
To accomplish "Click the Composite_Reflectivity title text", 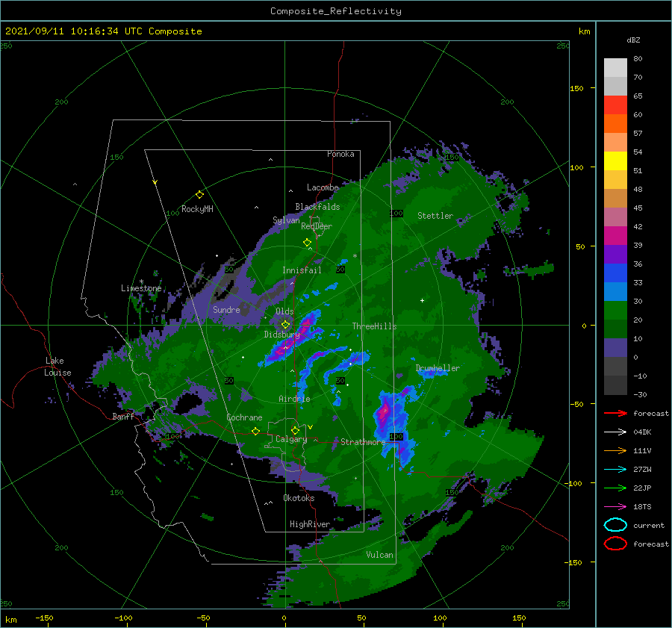I will [x=336, y=11].
